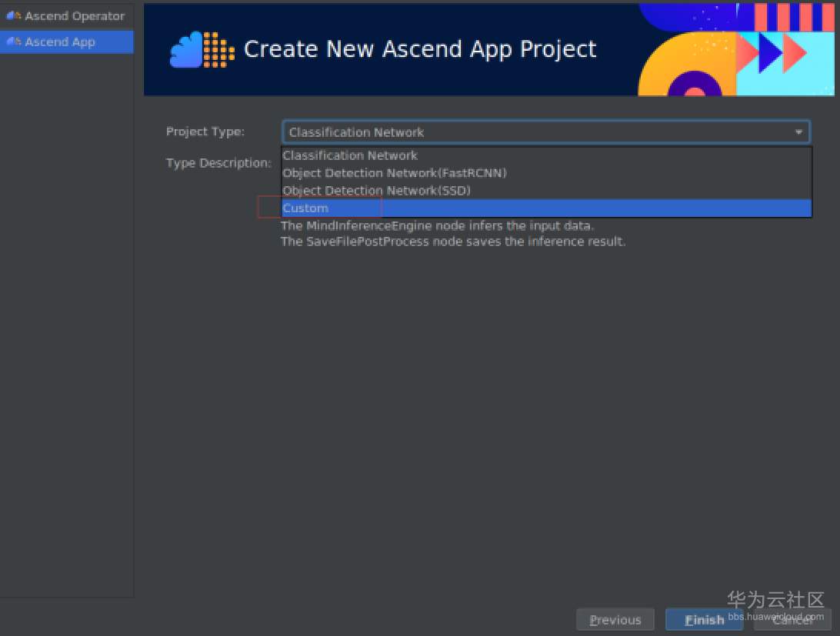Choose Classification Network from the dropdown list

pos(350,155)
